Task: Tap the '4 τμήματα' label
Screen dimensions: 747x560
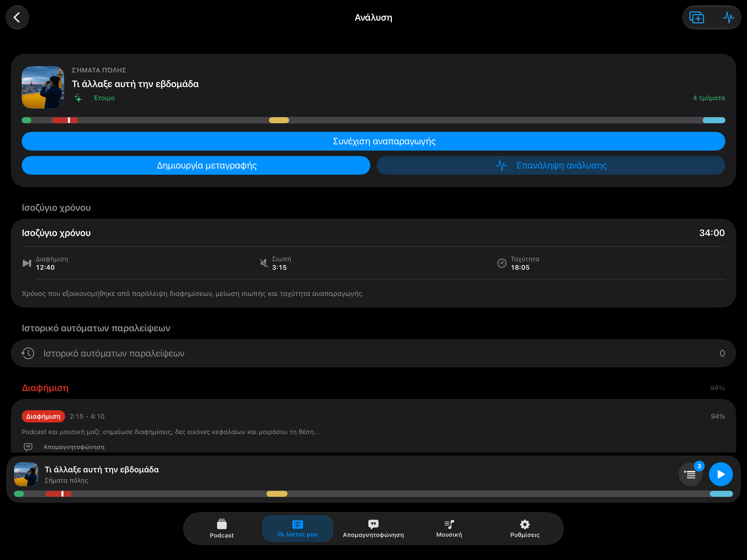Action: pyautogui.click(x=709, y=98)
